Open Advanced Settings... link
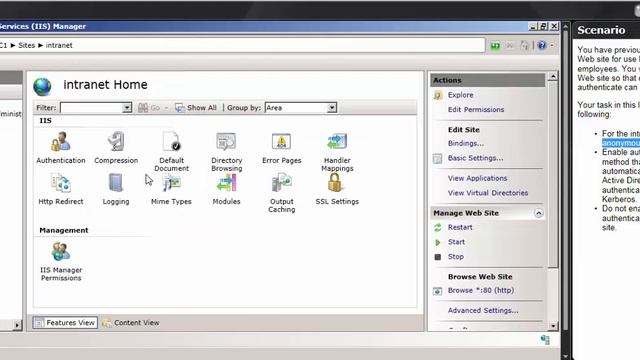The height and width of the screenshot is (360, 640). click(483, 311)
